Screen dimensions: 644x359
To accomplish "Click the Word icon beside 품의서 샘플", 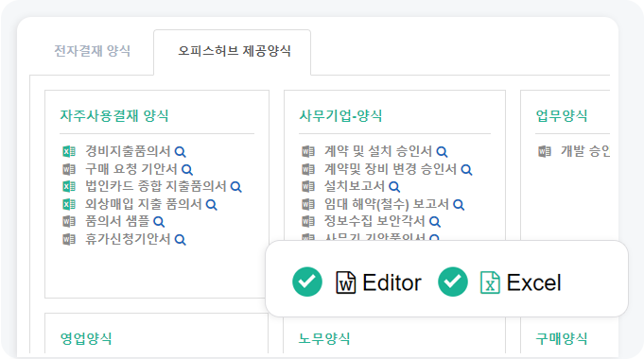I will click(69, 222).
